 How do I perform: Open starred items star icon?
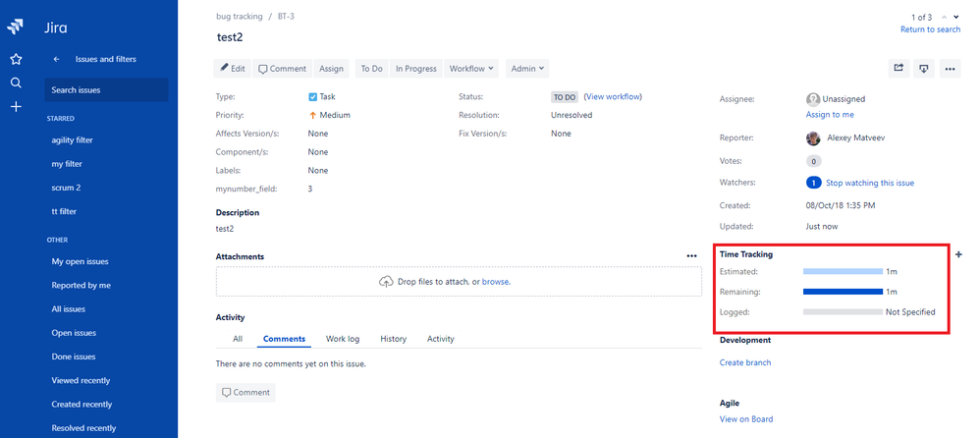(x=17, y=59)
